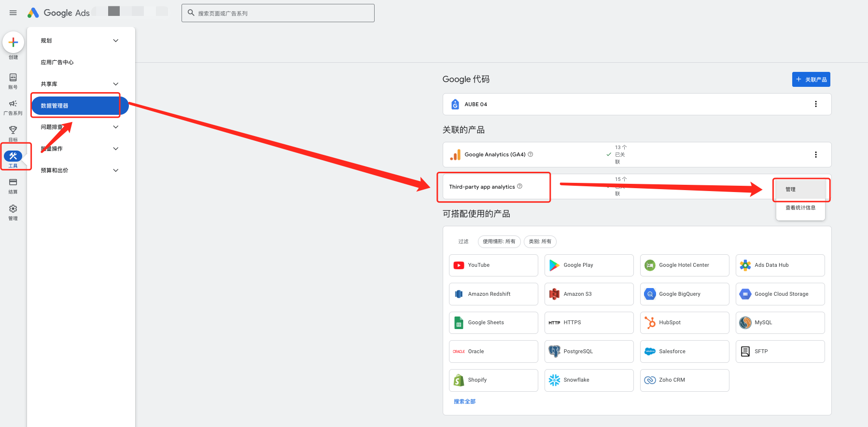This screenshot has width=868, height=427.
Task: Click the Google Hotel Center icon
Action: (x=650, y=265)
